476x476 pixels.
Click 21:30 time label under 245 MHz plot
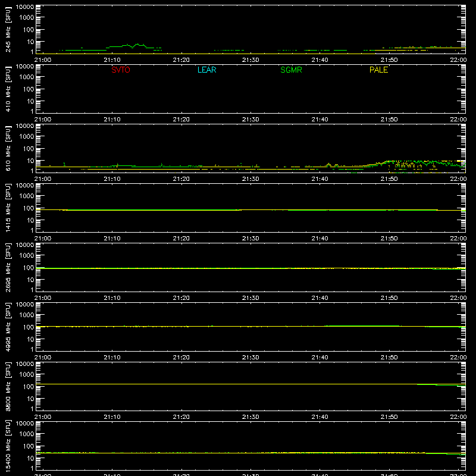click(250, 60)
